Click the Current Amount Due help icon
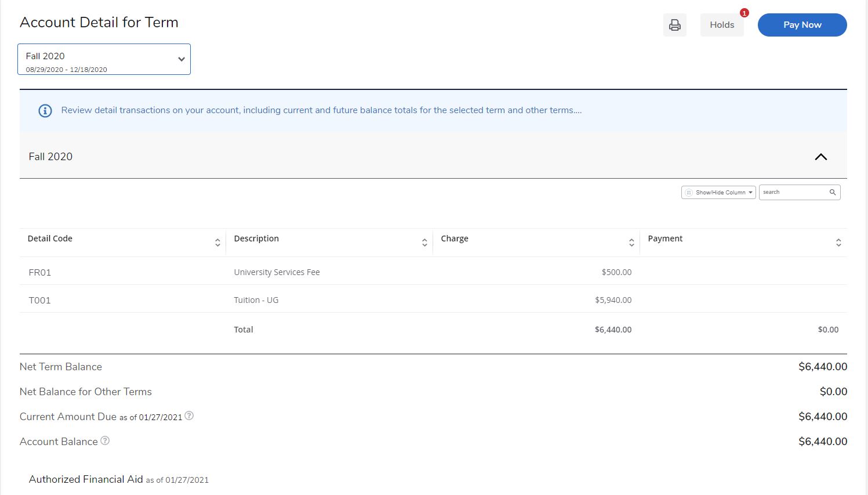Screen dimensions: 868x495 pyautogui.click(x=189, y=415)
